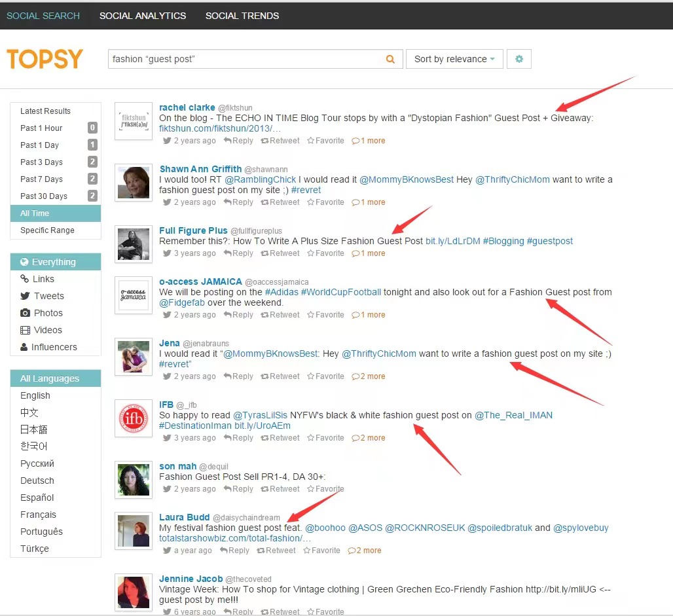Open the IFB avatar logo
The width and height of the screenshot is (673, 616).
pyautogui.click(x=134, y=418)
